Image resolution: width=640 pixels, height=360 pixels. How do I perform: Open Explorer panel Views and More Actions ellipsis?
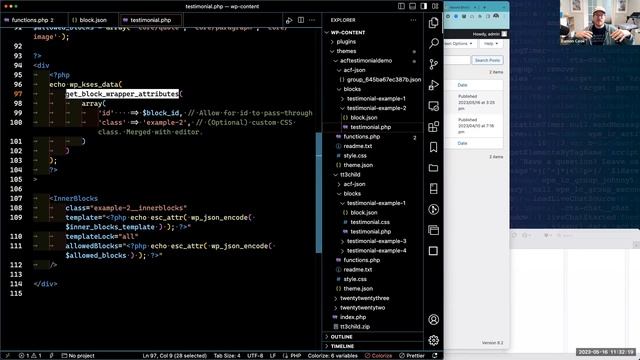pyautogui.click(x=413, y=20)
